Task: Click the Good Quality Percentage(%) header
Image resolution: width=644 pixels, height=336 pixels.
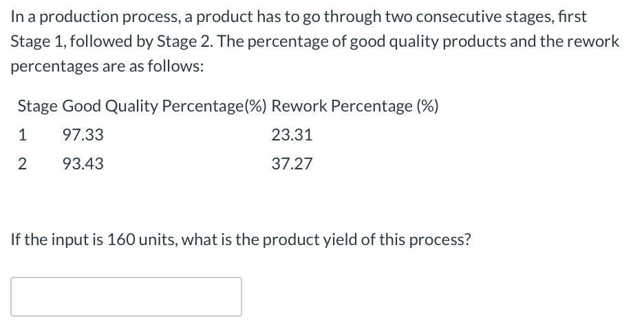Action: (x=165, y=106)
